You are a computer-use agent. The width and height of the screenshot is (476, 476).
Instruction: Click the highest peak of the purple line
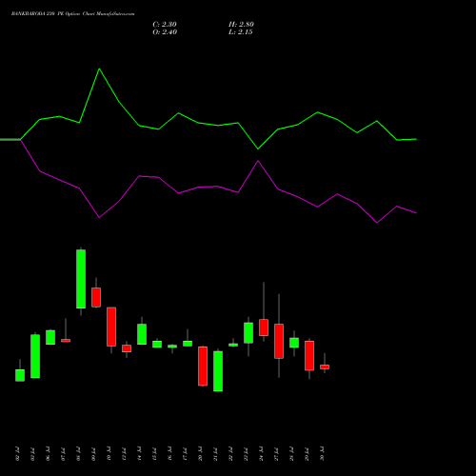[258, 161]
